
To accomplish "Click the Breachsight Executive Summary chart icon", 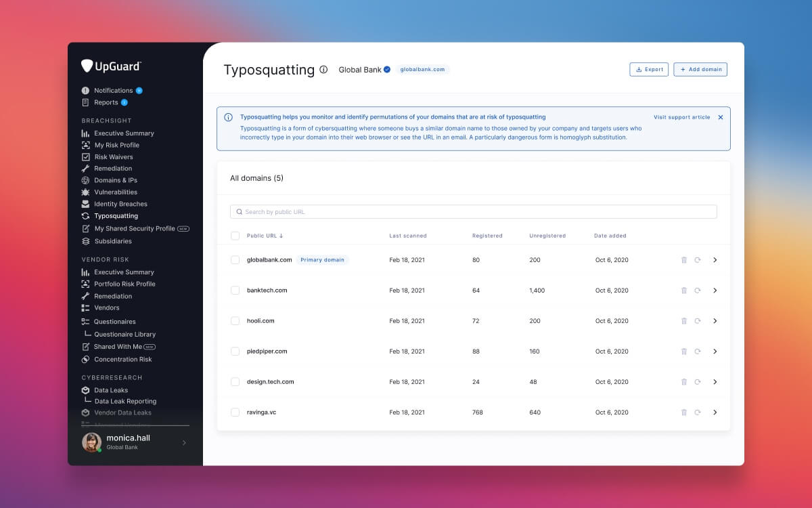I will (85, 133).
